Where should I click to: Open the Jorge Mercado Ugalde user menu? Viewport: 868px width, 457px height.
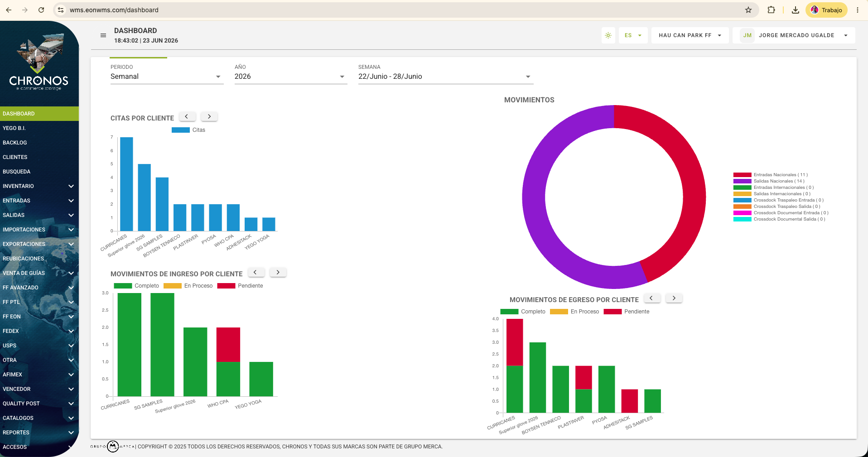[x=794, y=35]
